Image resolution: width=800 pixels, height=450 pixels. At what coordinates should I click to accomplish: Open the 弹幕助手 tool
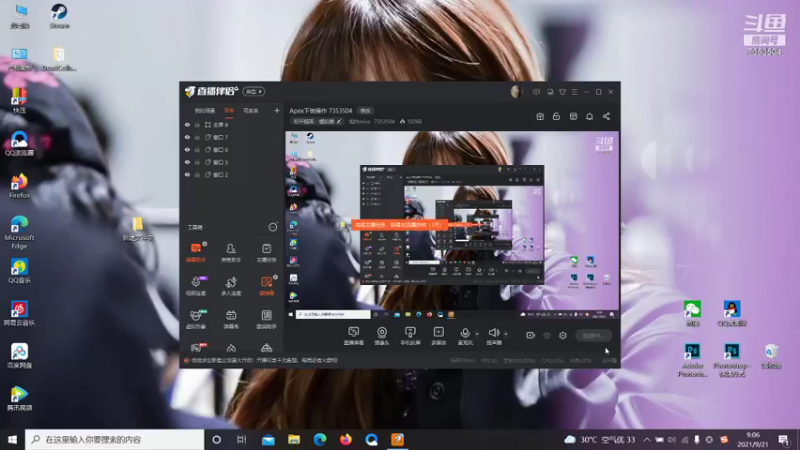195,253
